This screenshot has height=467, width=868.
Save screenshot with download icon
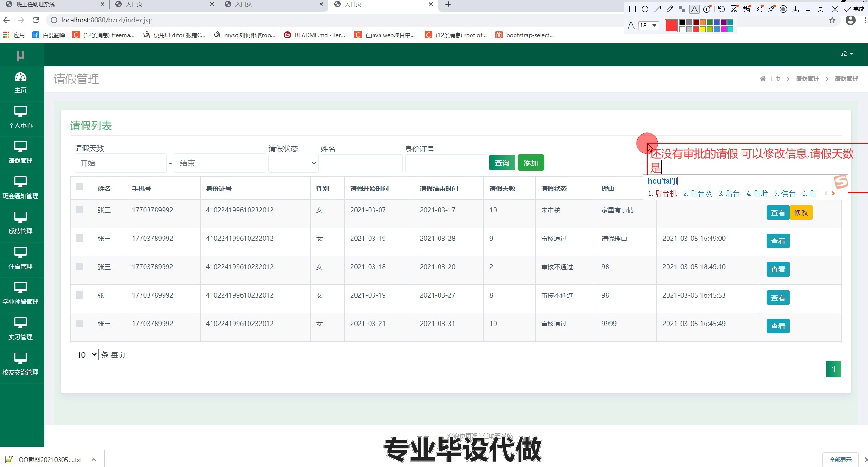796,9
